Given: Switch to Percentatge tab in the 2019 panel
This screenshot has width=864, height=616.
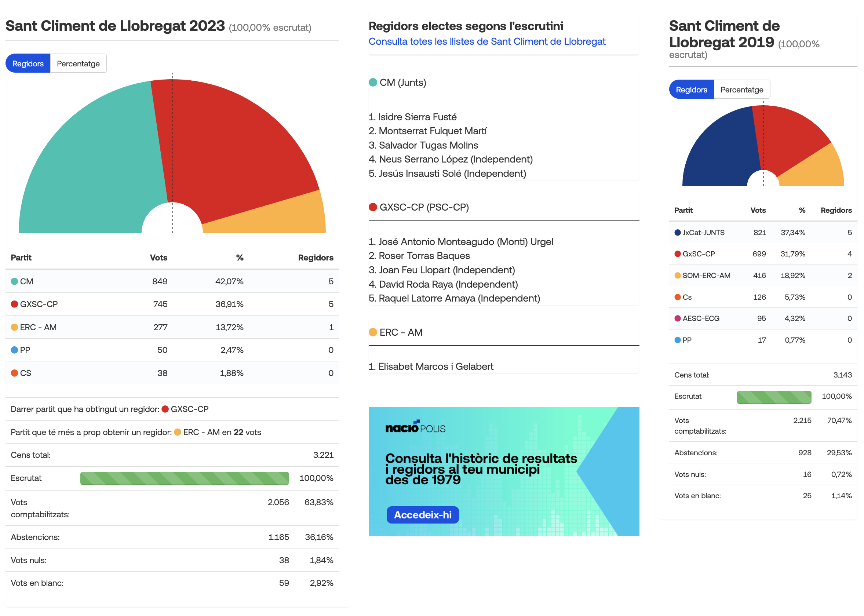Looking at the screenshot, I should tap(741, 90).
